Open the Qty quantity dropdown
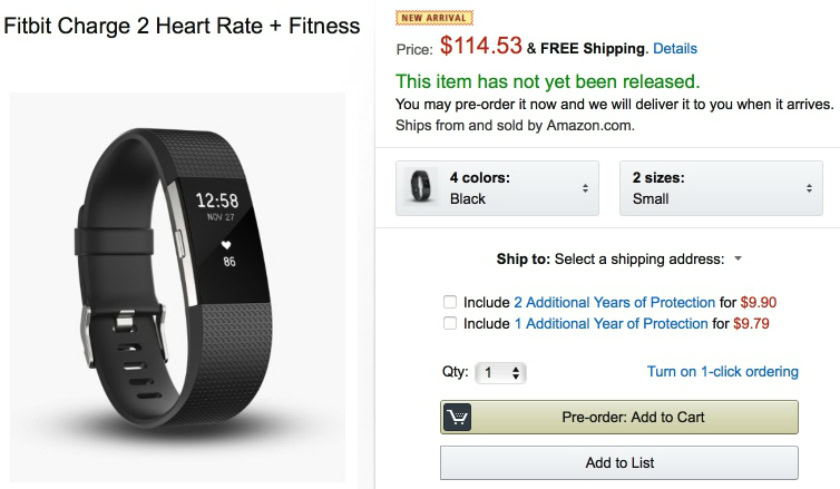 click(x=501, y=373)
